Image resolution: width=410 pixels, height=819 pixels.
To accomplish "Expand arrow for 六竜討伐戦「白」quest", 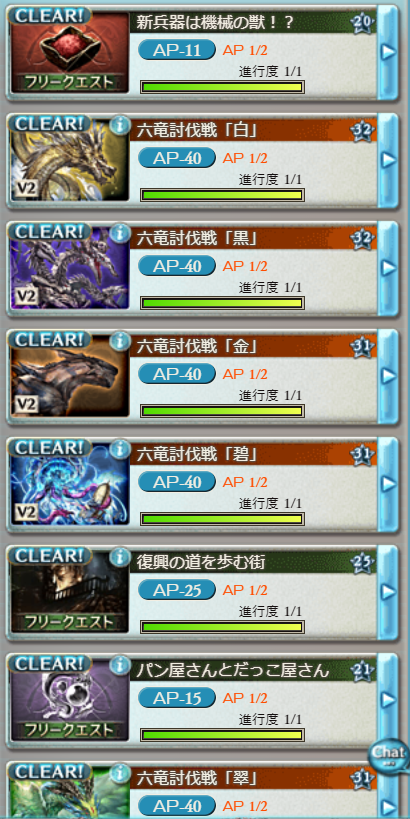I will pyautogui.click(x=388, y=160).
